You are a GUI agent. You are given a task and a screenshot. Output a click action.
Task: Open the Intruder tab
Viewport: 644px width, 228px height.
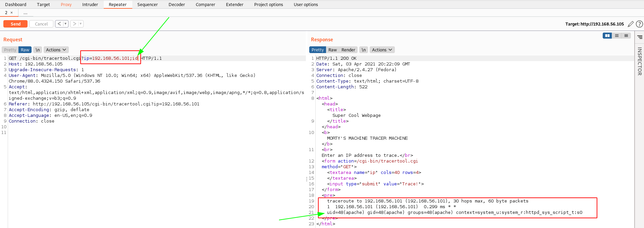pyautogui.click(x=90, y=4)
